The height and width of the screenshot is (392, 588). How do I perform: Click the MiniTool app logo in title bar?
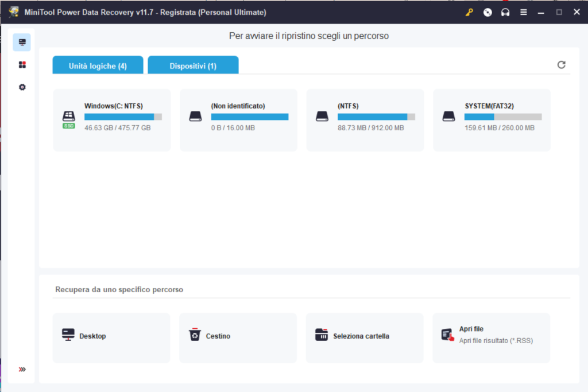14,12
